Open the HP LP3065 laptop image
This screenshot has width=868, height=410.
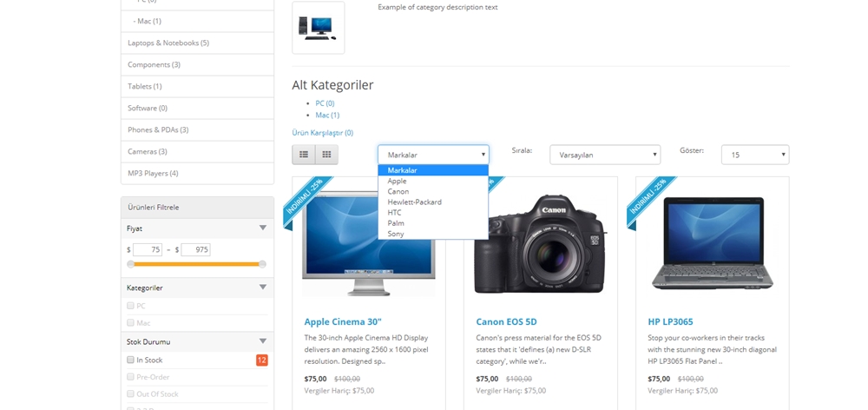(712, 242)
